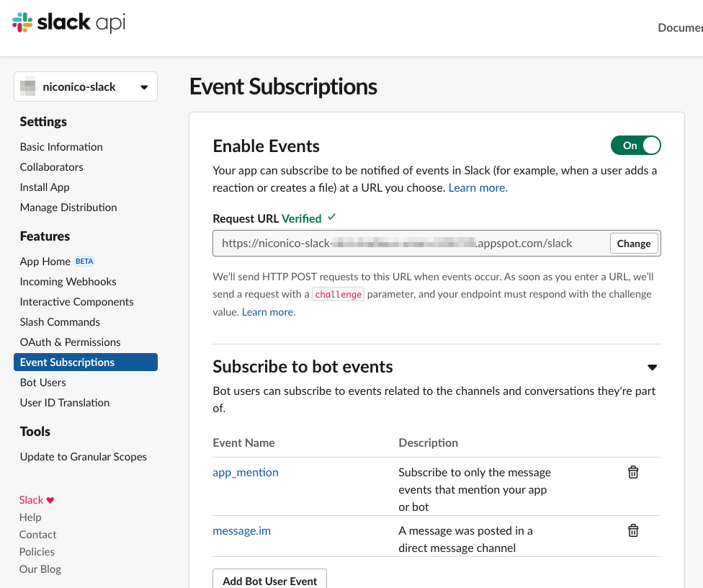This screenshot has width=703, height=588.
Task: Click the Event Name column header
Action: (244, 443)
